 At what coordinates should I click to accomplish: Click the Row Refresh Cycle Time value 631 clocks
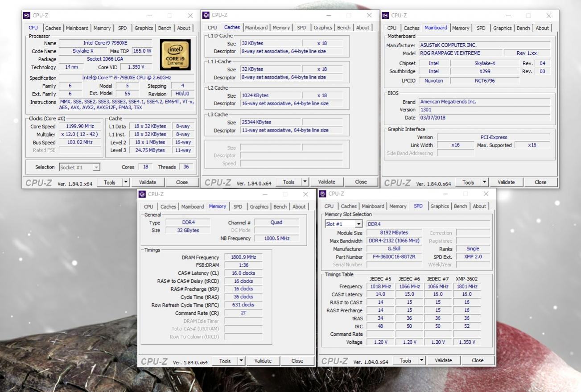[243, 305]
